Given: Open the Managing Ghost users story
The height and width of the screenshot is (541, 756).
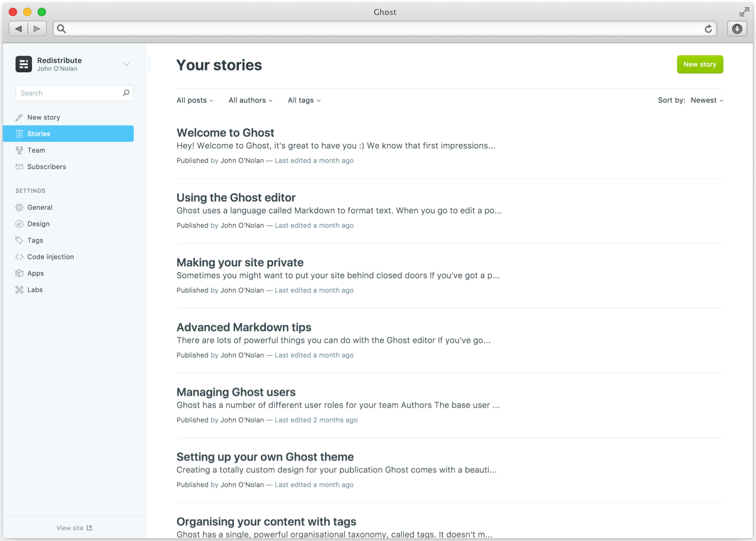Looking at the screenshot, I should [236, 392].
